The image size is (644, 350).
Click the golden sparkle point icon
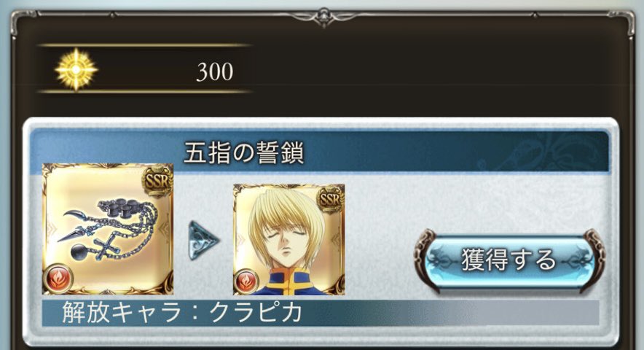tap(76, 69)
